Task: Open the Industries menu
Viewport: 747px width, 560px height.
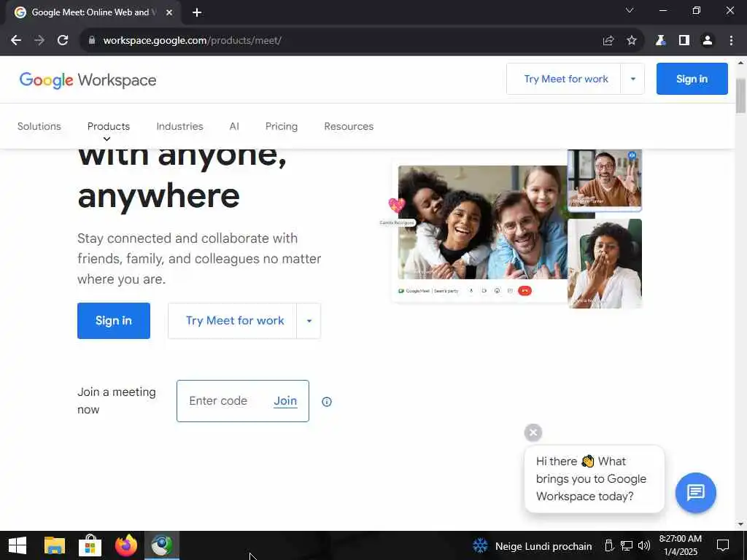Action: [179, 126]
